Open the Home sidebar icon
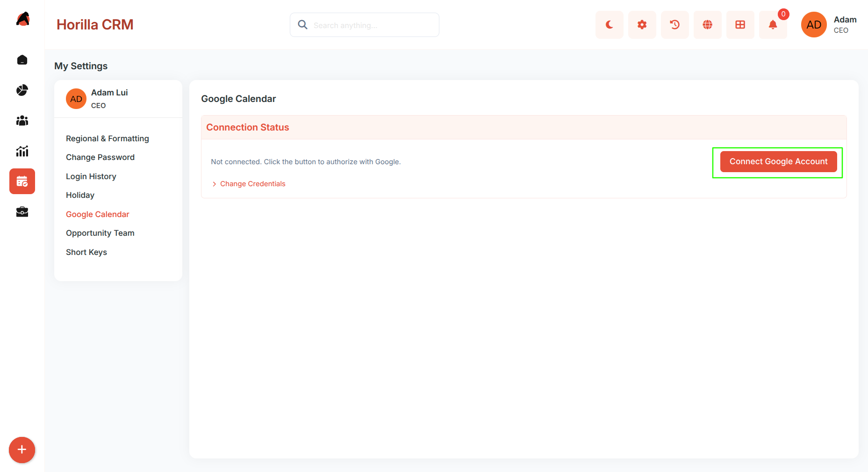This screenshot has height=472, width=868. [22, 60]
